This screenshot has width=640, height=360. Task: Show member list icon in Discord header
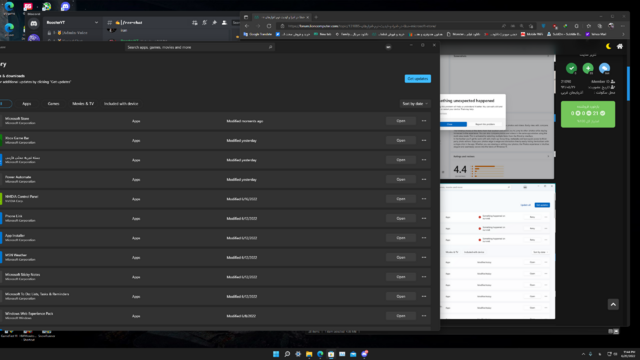pyautogui.click(x=224, y=23)
